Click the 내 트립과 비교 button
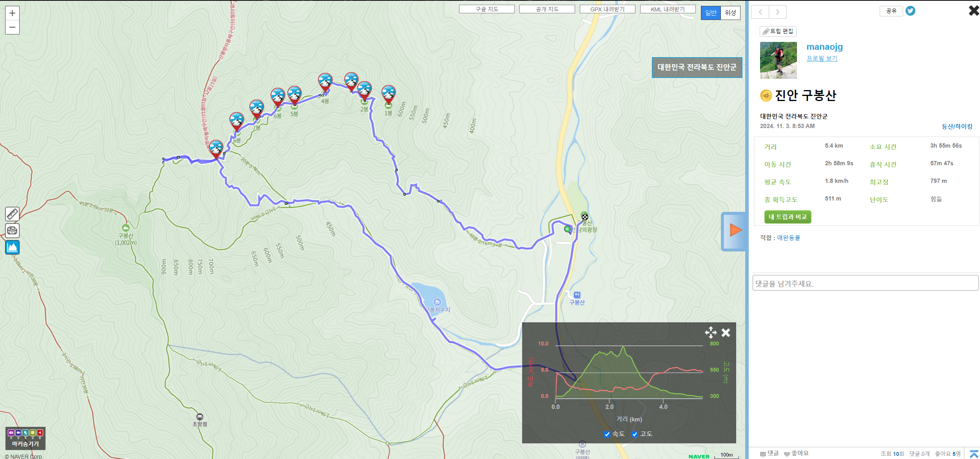Screen dimensions: 980x459 (787, 217)
